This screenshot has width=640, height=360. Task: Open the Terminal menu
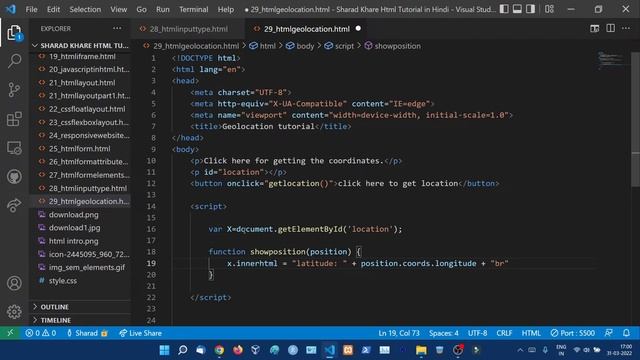coord(193,9)
